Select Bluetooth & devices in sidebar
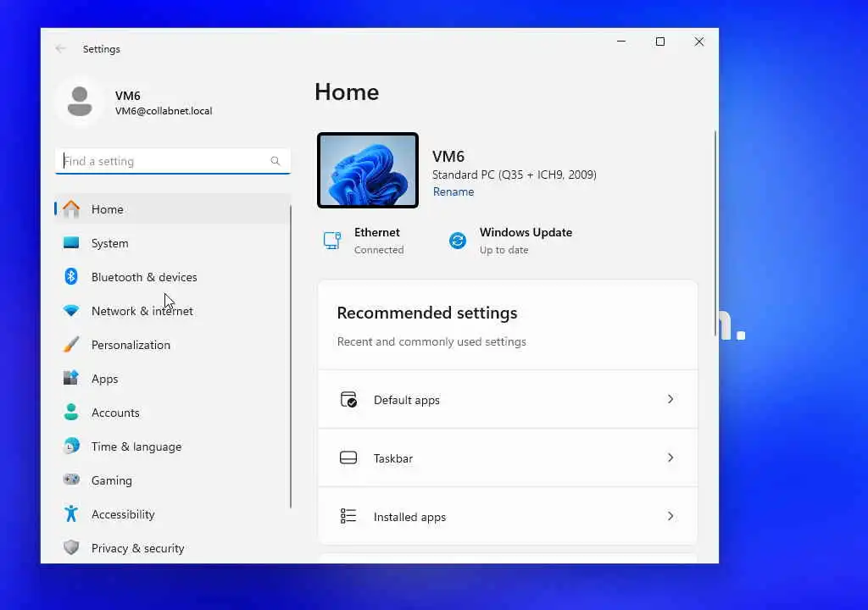The image size is (868, 610). pyautogui.click(x=173, y=277)
